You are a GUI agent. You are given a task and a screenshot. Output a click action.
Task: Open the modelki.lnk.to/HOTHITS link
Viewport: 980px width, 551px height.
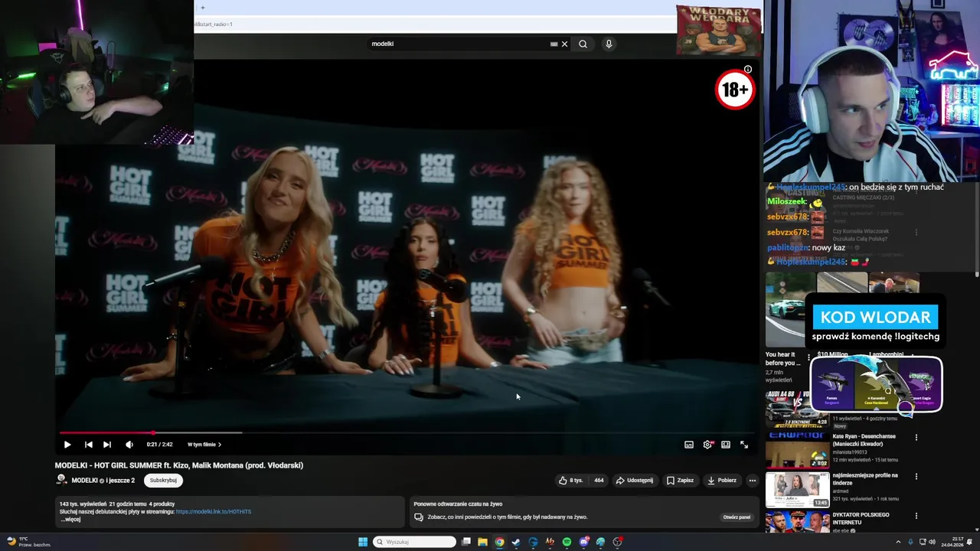[x=214, y=511]
